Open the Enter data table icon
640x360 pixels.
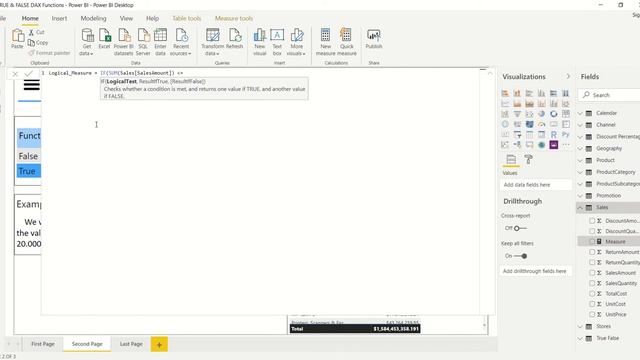pyautogui.click(x=160, y=36)
